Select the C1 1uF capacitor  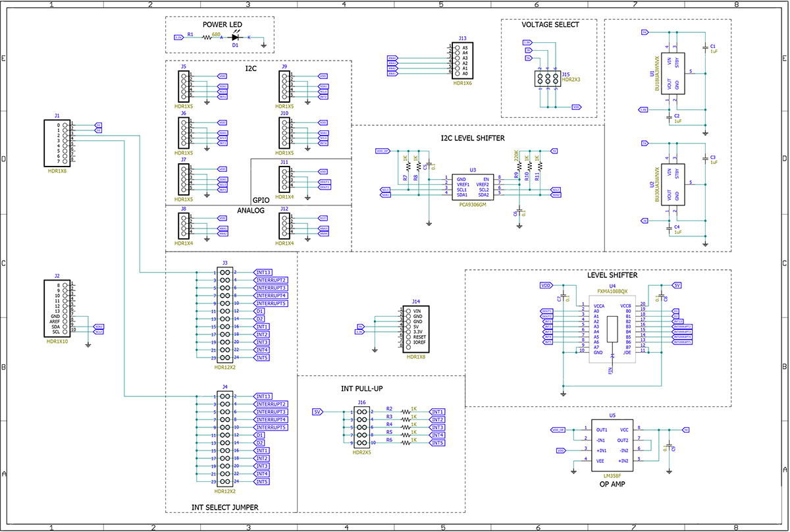[x=705, y=49]
